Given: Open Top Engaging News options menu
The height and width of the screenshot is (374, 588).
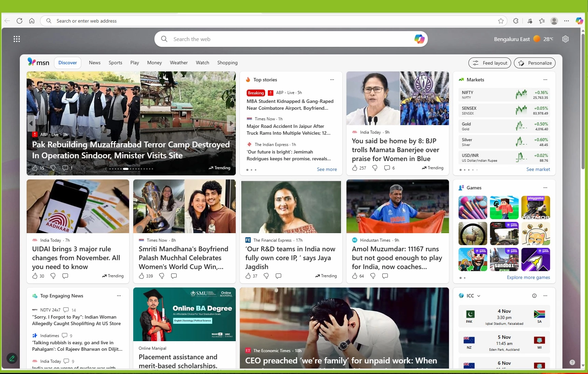Looking at the screenshot, I should 119,296.
